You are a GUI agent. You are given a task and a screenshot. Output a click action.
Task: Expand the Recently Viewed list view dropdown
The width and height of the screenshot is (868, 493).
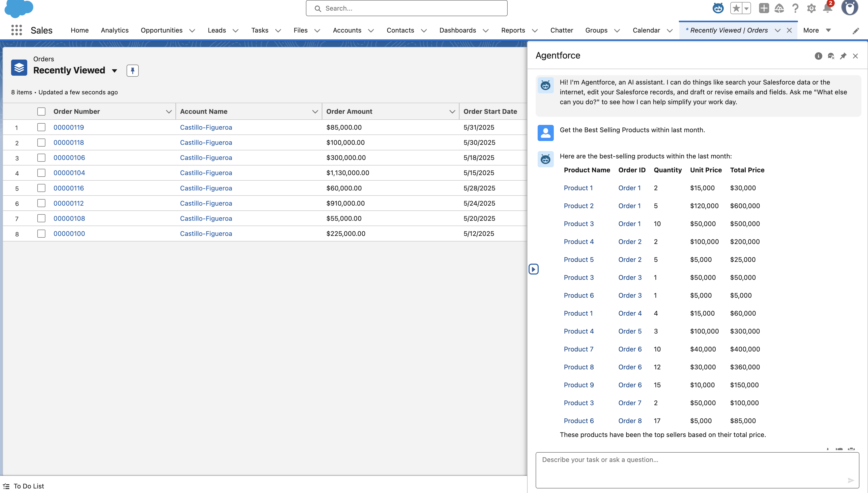tap(114, 71)
